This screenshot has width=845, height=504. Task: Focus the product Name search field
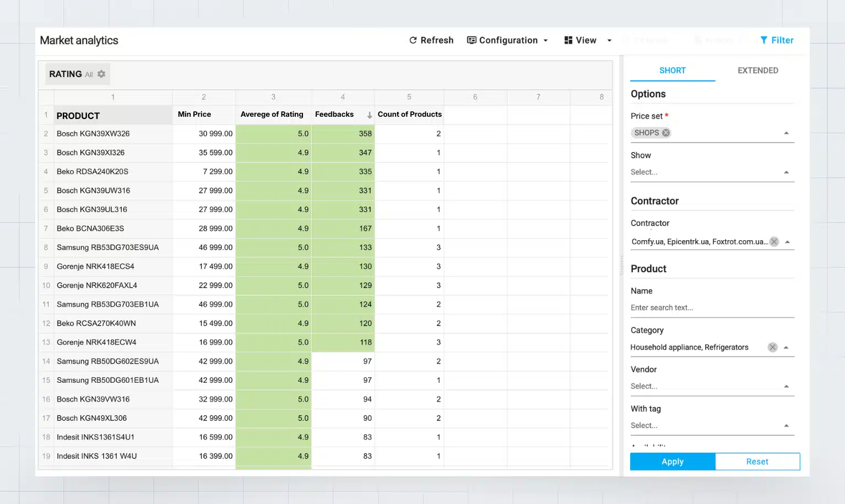712,308
